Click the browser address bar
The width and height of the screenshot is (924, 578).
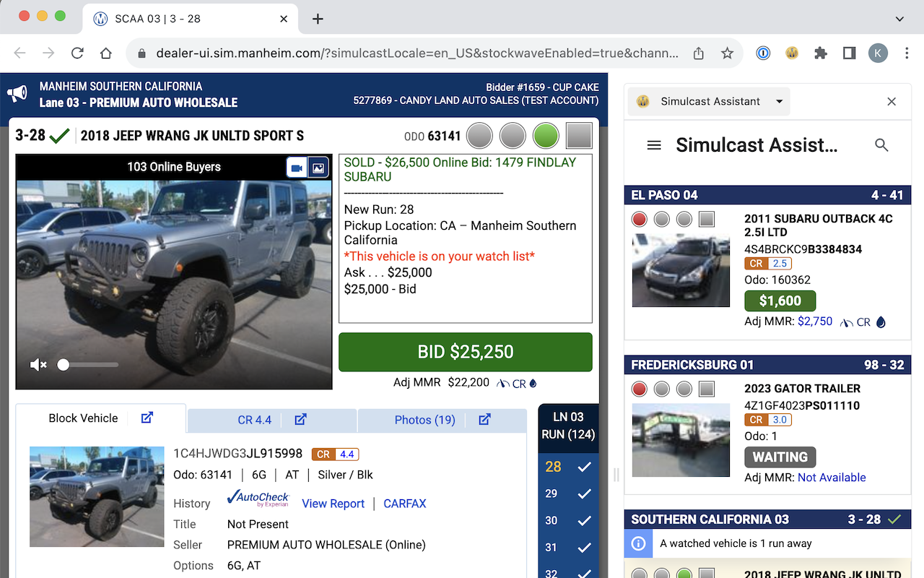coord(417,53)
